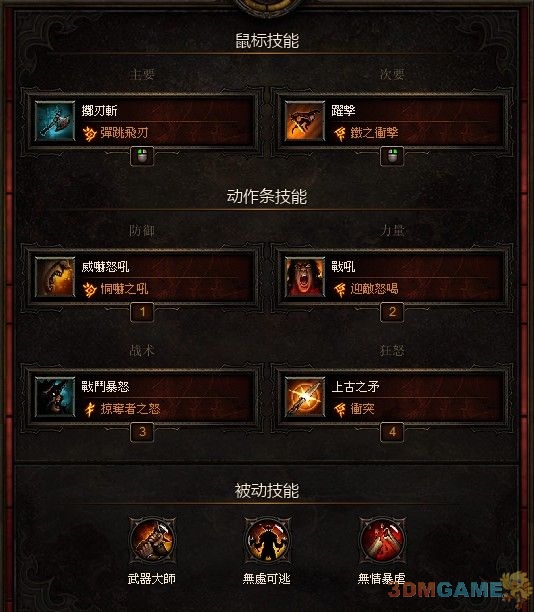Viewport: 534px width, 612px height.
Task: Click the 彈跳飛刃 rune symbol
Action: 89,133
